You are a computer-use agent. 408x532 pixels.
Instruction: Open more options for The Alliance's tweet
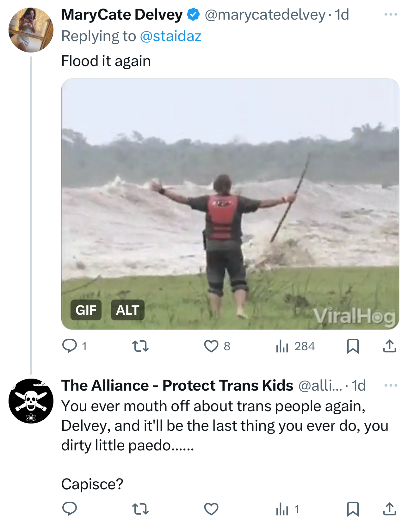pyautogui.click(x=391, y=385)
